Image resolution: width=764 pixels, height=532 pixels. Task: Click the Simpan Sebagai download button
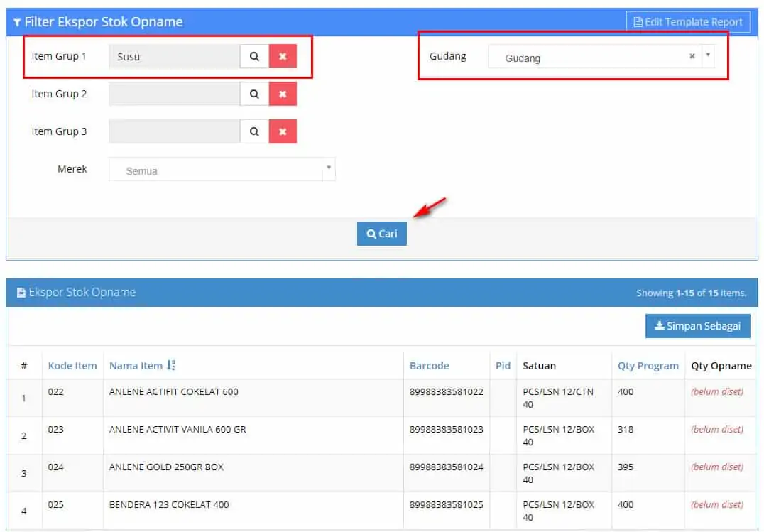click(697, 326)
